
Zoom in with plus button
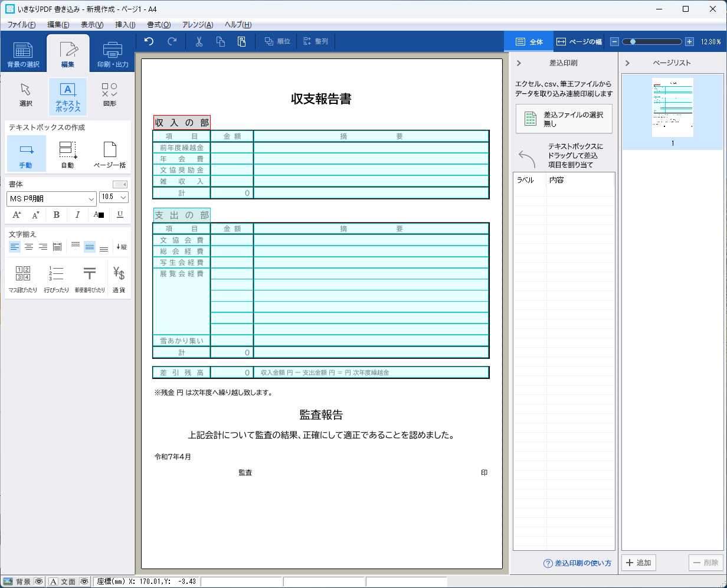tap(689, 42)
